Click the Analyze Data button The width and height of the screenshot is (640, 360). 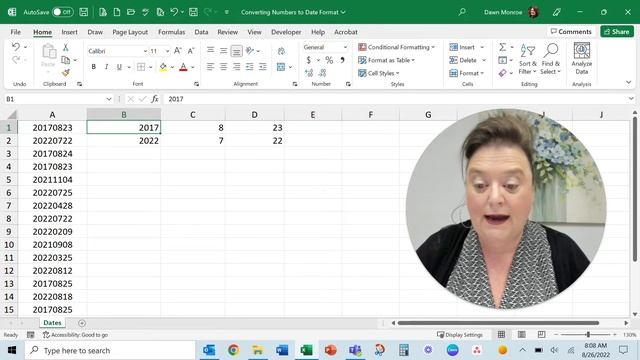point(582,59)
